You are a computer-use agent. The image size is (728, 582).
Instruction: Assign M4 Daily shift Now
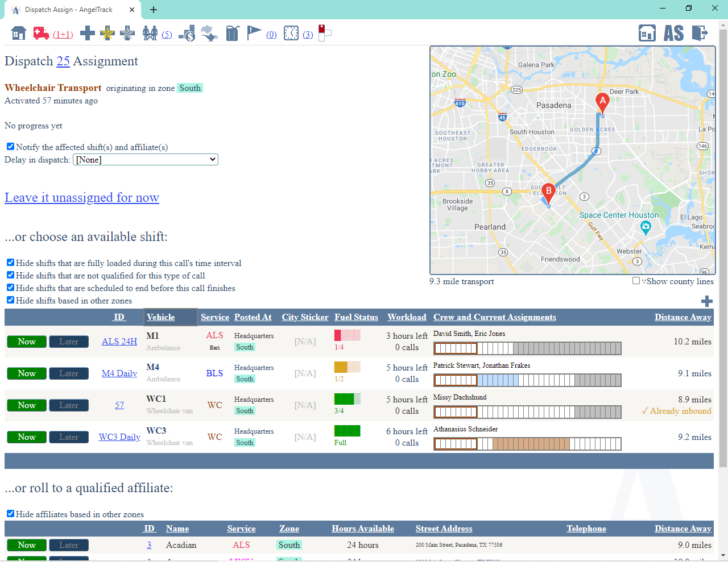tap(26, 373)
